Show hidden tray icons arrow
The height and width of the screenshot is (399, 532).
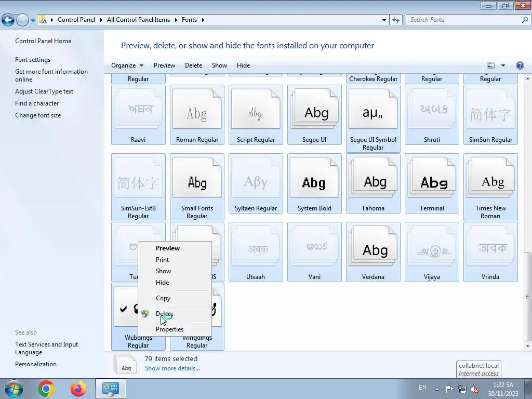(x=437, y=389)
